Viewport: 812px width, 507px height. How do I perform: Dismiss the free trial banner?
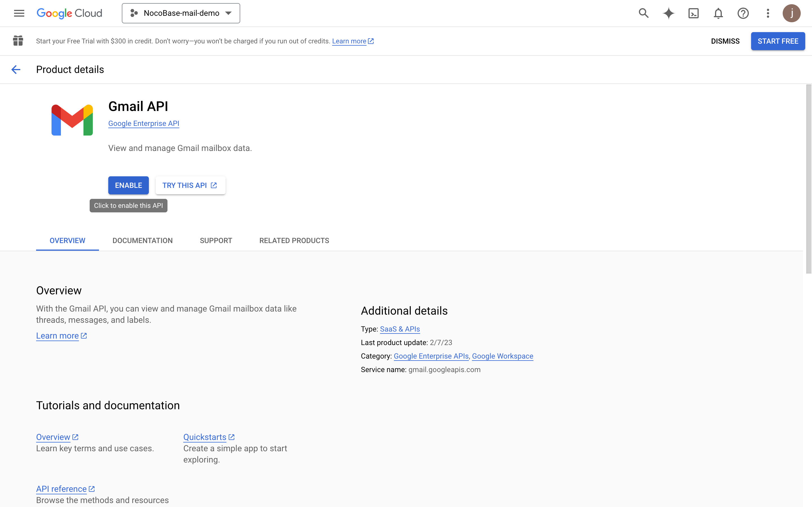click(725, 41)
